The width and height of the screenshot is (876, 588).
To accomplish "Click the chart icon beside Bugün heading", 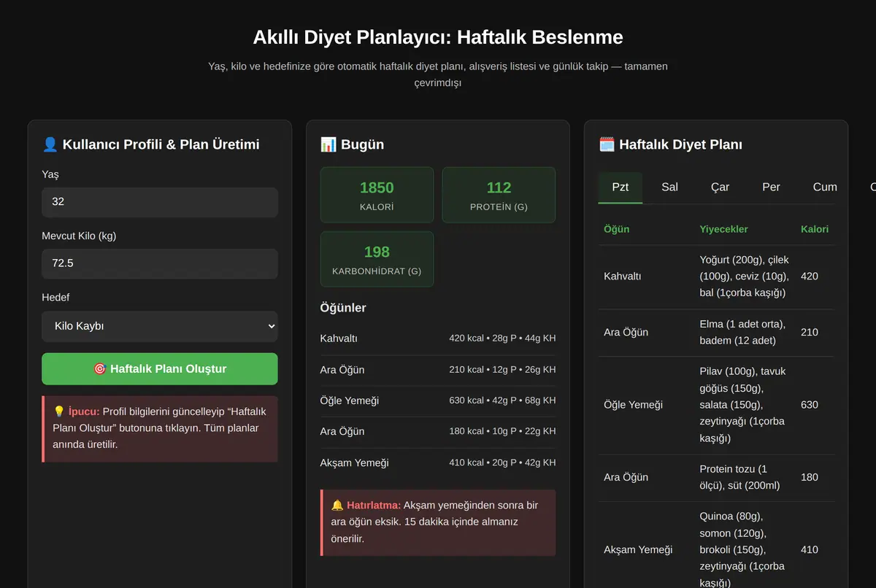I will [x=328, y=144].
